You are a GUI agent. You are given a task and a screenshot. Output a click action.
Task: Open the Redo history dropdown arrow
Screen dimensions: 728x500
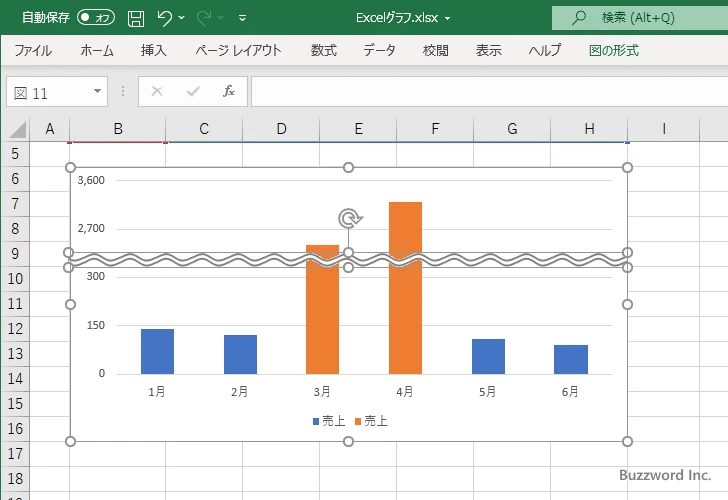point(221,18)
